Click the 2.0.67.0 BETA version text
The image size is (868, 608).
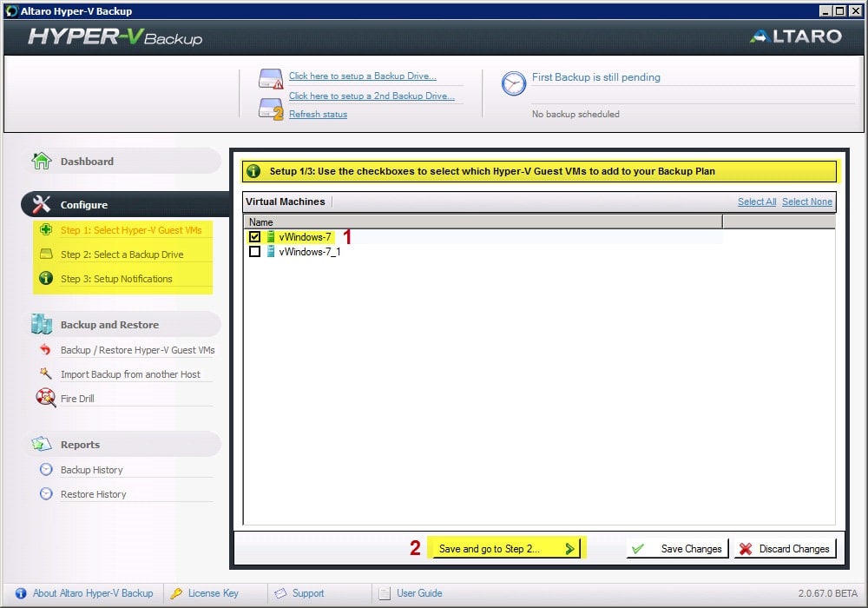[827, 593]
